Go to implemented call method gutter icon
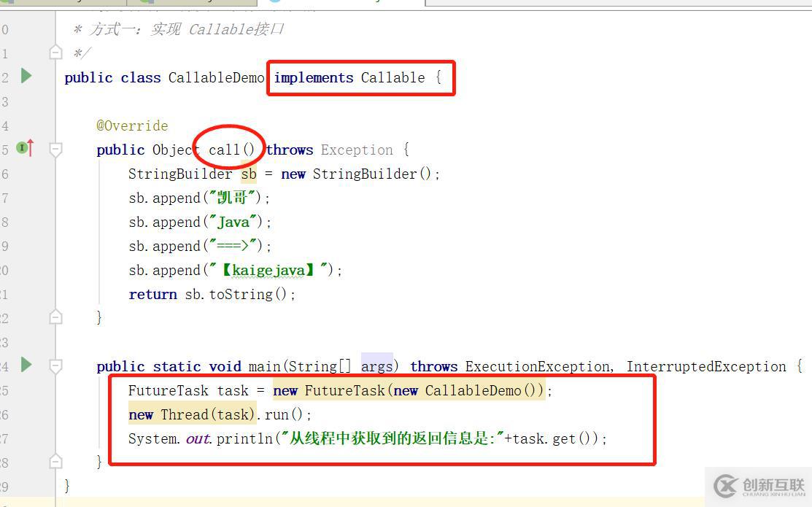The width and height of the screenshot is (812, 507). point(25,148)
